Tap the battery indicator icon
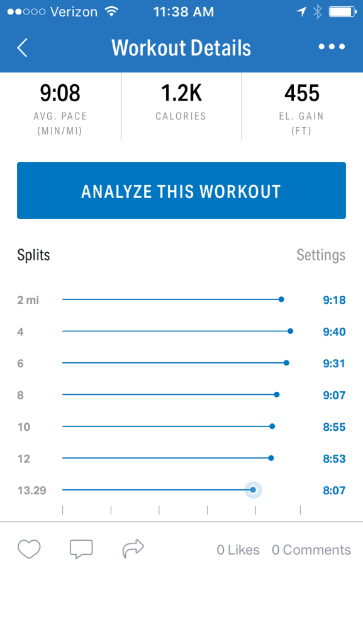Viewport: 363px width, 644px height. 342,11
